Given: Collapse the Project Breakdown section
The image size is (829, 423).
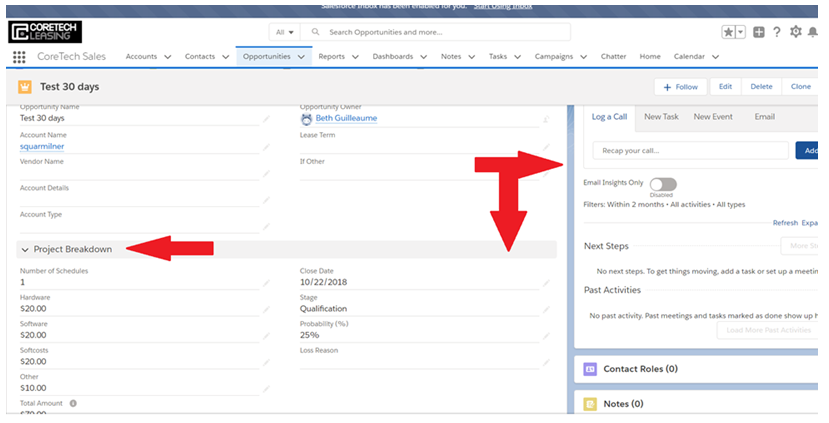Looking at the screenshot, I should pos(25,250).
